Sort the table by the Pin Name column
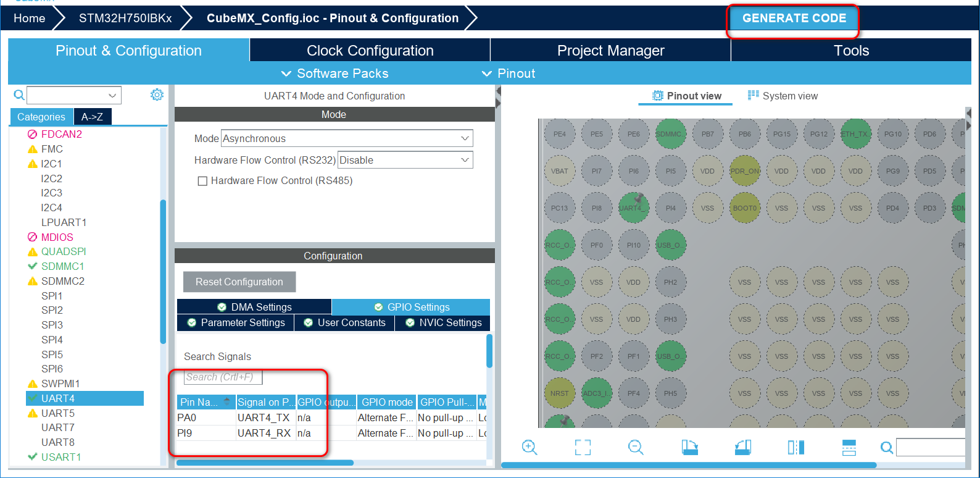This screenshot has width=980, height=478. 206,402
